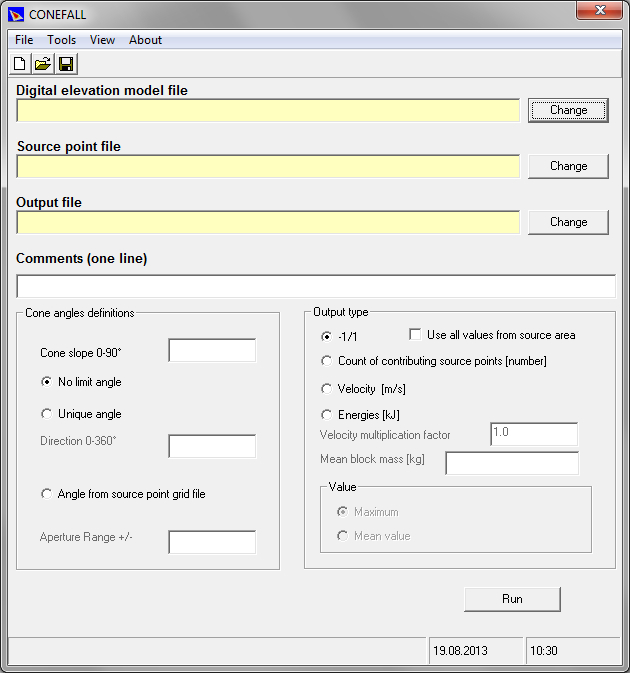This screenshot has width=630, height=673.
Task: Open the File menu
Action: 24,40
